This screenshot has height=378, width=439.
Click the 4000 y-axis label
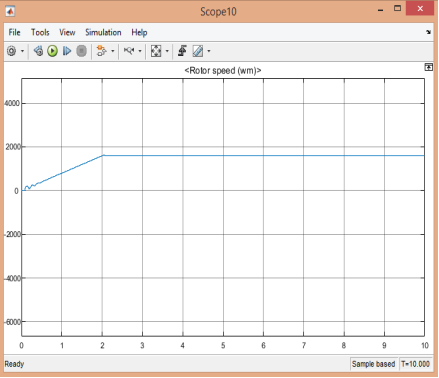tap(12, 103)
